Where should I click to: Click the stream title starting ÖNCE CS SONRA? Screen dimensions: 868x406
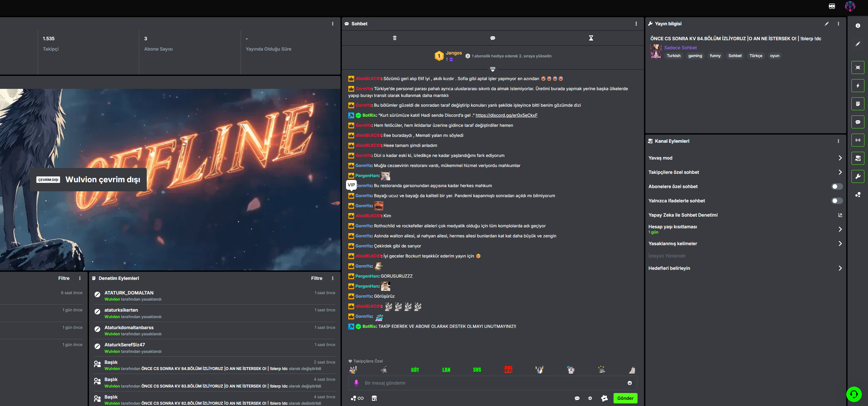coord(735,38)
